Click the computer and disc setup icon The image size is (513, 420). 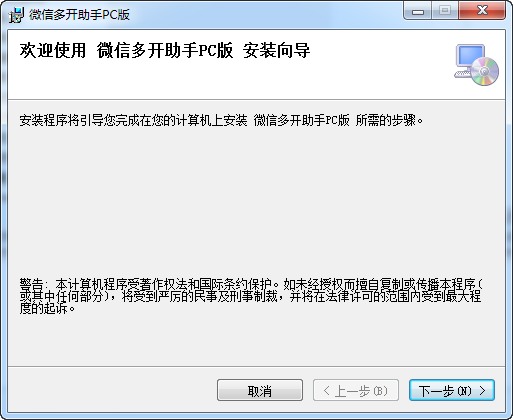coord(476,65)
